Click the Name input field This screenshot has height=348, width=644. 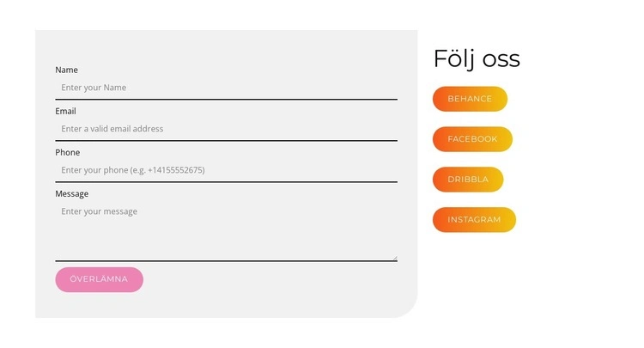226,88
